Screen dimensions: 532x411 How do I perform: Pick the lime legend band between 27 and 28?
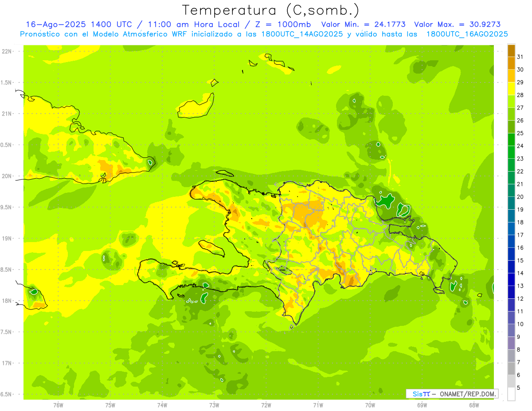tap(511, 102)
